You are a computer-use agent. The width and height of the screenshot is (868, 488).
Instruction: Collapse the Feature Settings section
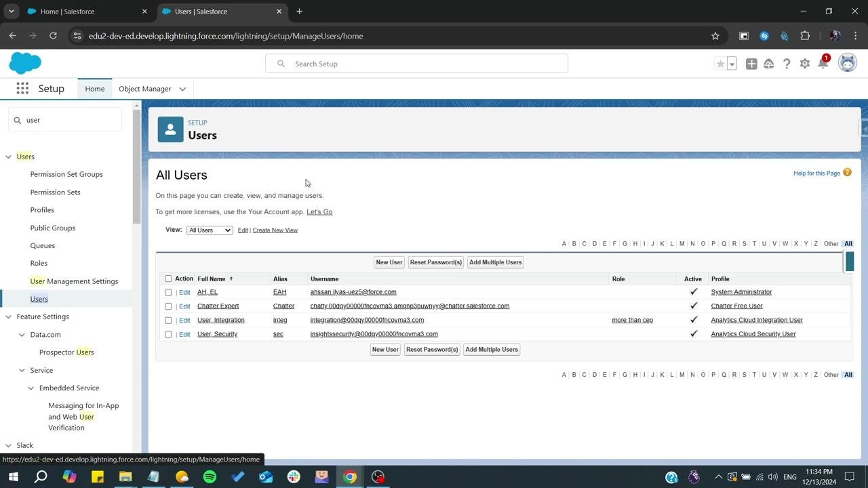[x=8, y=317]
